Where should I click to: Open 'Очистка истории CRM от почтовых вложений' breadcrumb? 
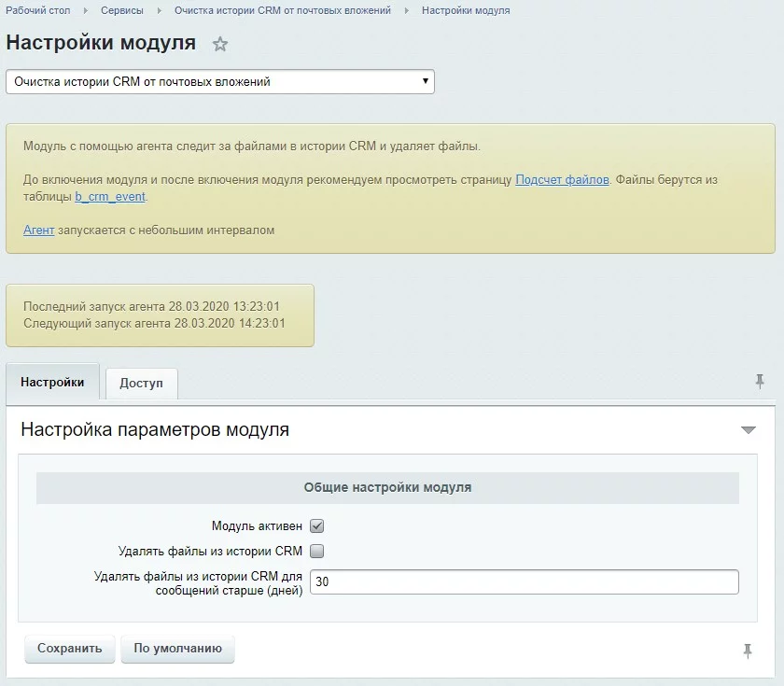(283, 10)
